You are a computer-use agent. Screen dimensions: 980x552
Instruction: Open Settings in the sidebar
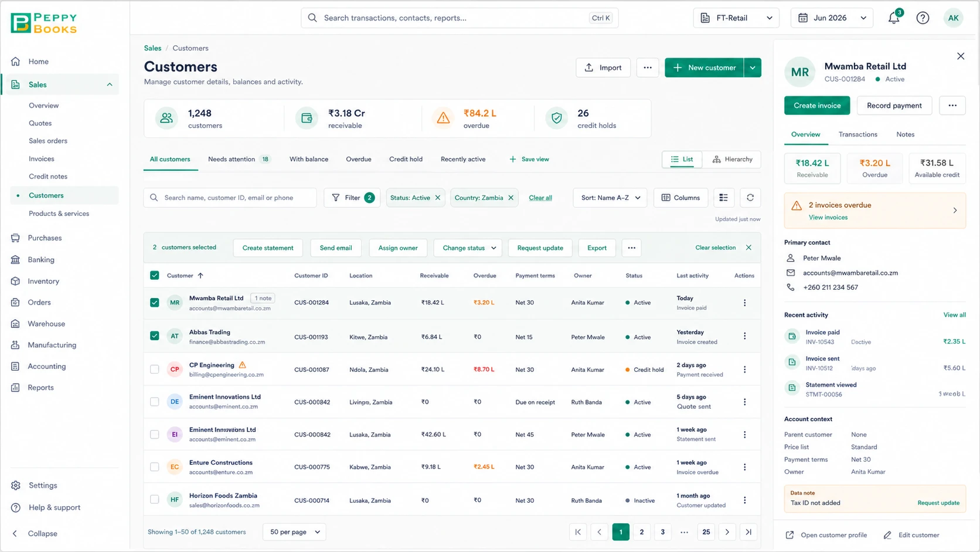43,486
